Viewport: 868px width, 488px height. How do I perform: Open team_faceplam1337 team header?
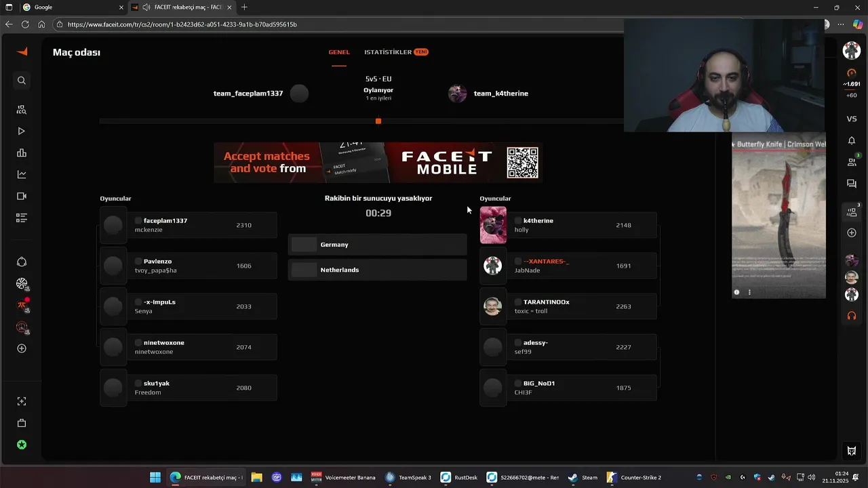261,94
